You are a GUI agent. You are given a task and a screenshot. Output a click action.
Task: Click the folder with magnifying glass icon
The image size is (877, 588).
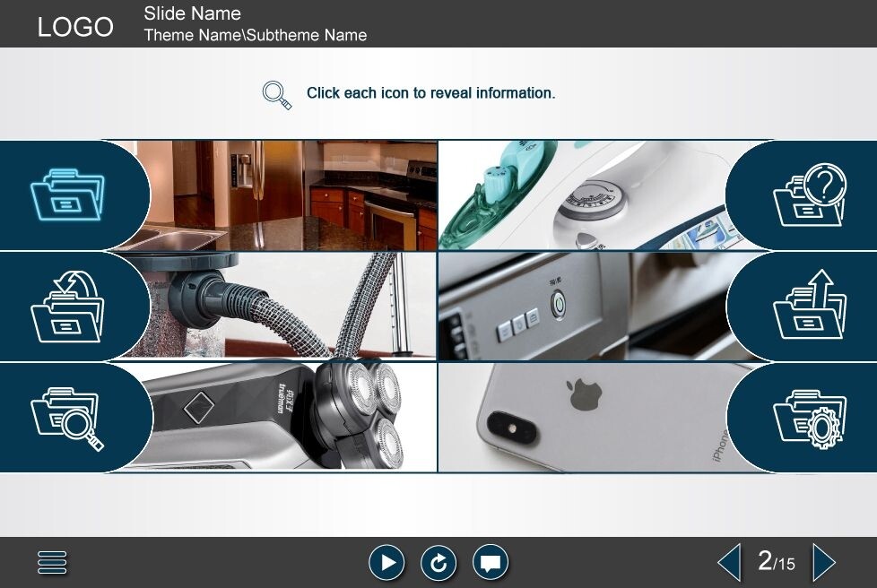click(67, 418)
